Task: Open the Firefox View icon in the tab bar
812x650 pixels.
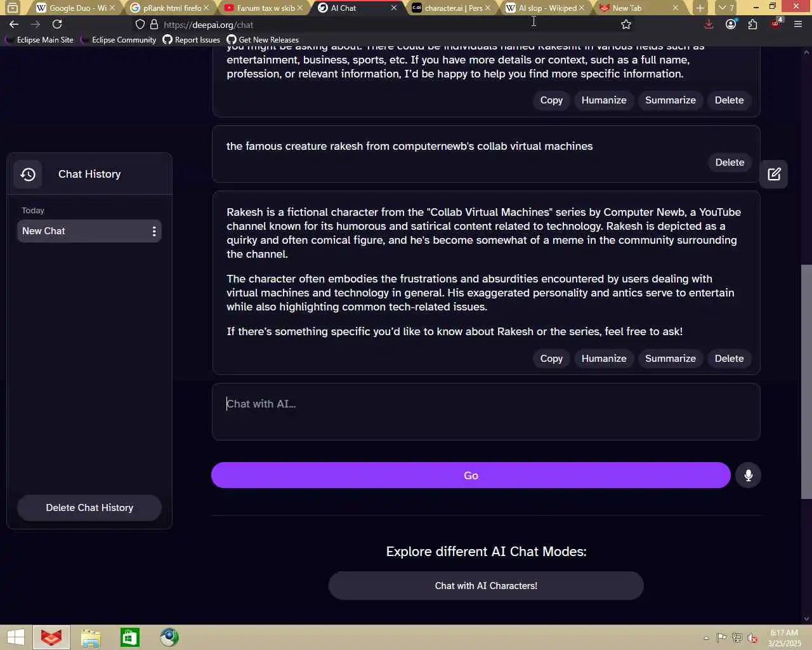Action: tap(12, 8)
